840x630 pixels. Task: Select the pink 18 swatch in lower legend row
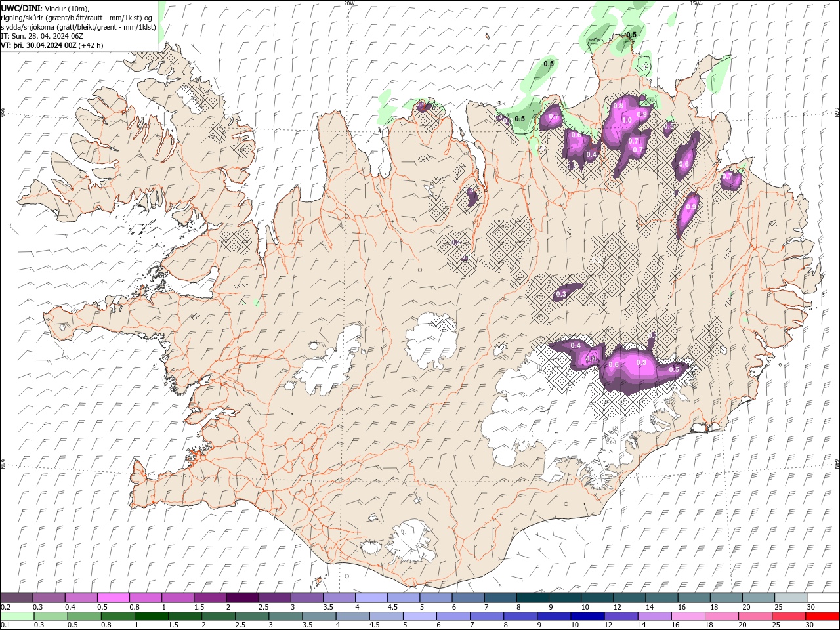tap(722, 616)
